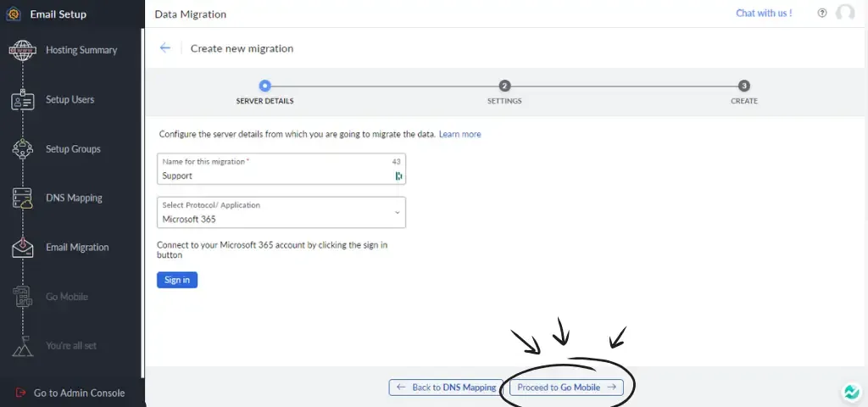Open the user profile avatar
The image size is (868, 407).
(x=845, y=14)
